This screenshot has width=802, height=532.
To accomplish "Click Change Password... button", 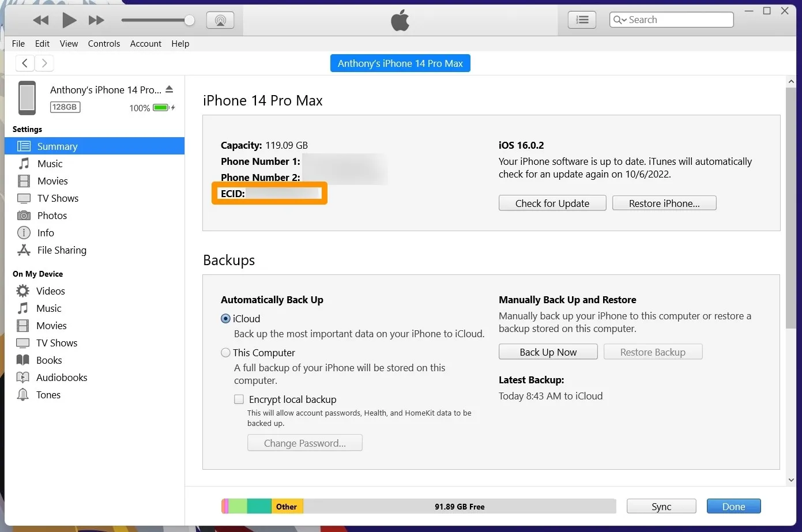I will [x=305, y=443].
